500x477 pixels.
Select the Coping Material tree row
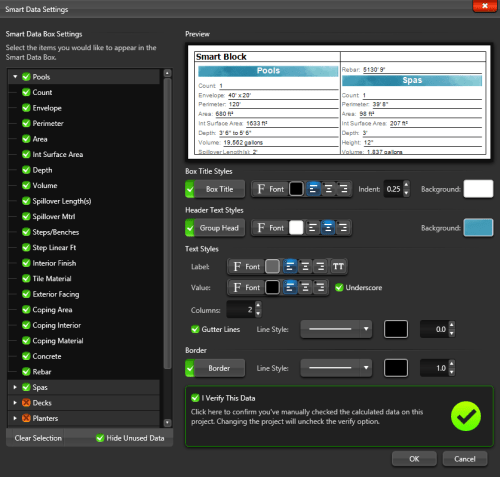click(x=83, y=341)
